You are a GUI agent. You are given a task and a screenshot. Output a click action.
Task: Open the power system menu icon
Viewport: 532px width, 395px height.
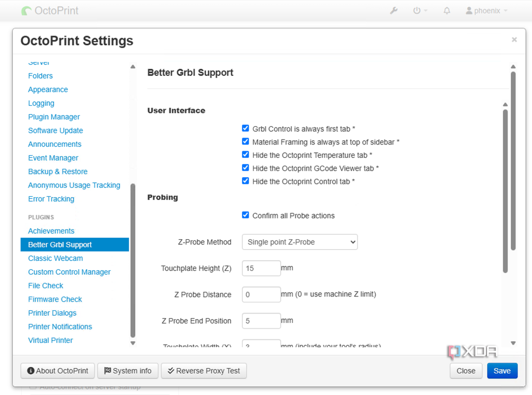(420, 11)
